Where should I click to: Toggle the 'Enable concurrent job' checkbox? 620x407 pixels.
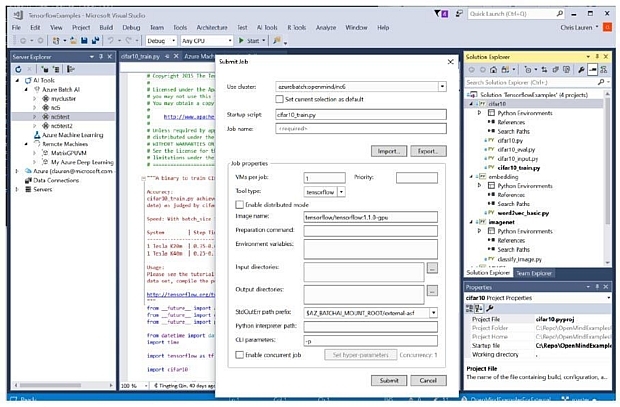(x=239, y=355)
